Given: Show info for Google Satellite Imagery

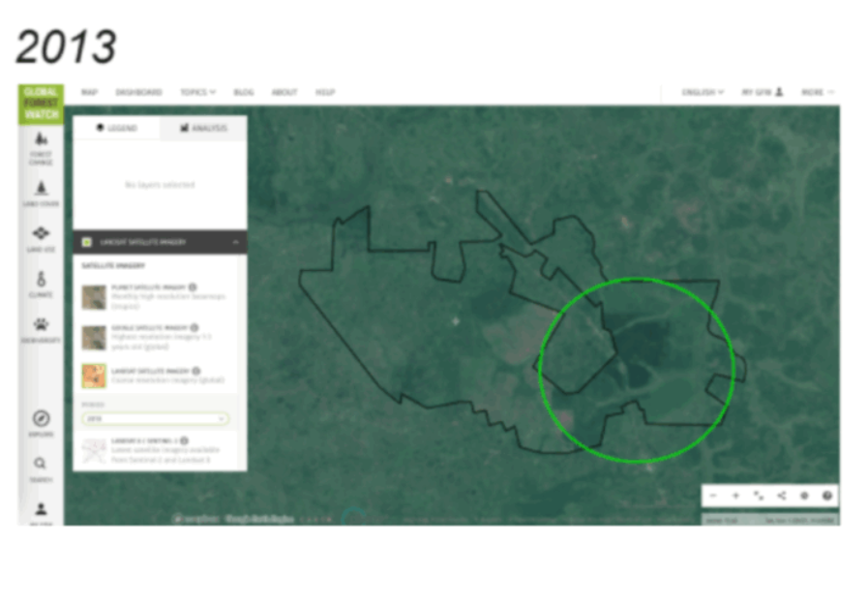Looking at the screenshot, I should click(x=195, y=327).
